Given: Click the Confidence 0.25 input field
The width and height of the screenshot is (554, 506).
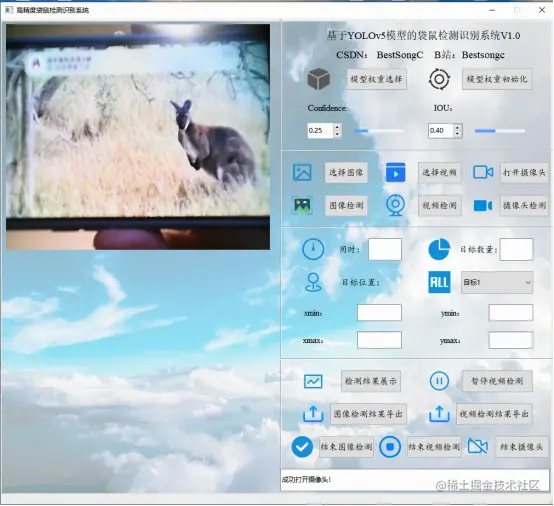Looking at the screenshot, I should 320,130.
